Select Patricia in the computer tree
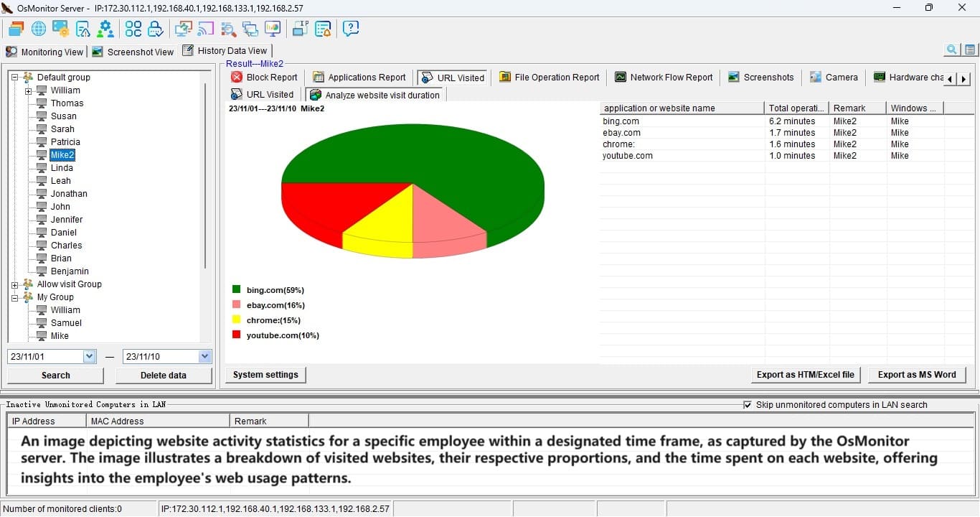This screenshot has width=980, height=517. coord(65,142)
